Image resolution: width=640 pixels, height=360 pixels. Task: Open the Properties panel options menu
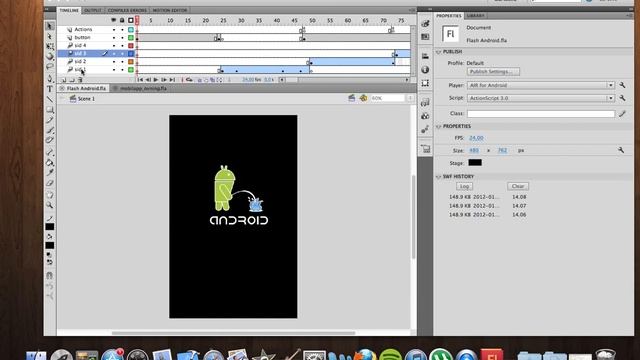tap(629, 16)
